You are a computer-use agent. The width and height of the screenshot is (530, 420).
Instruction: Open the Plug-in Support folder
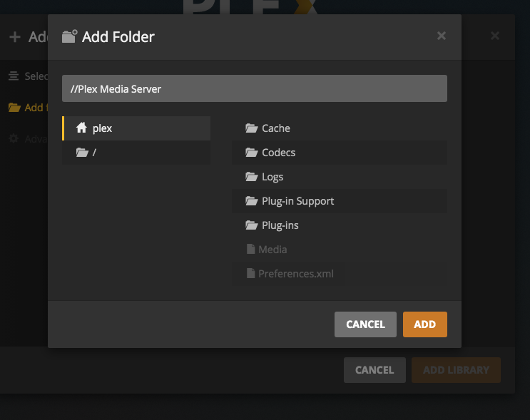(340, 201)
